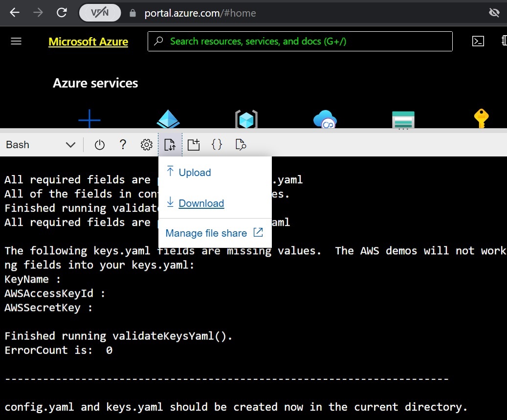Open the editor with curly braces icon

[x=217, y=145]
